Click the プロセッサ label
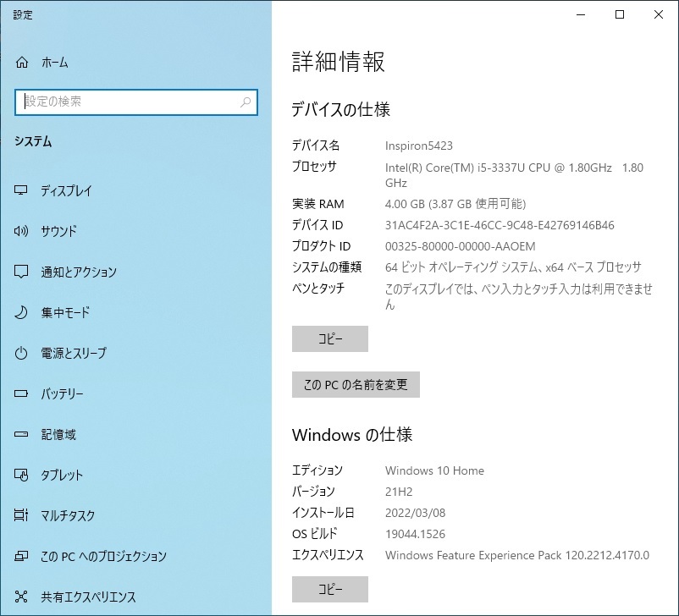679x616 pixels. tap(314, 167)
